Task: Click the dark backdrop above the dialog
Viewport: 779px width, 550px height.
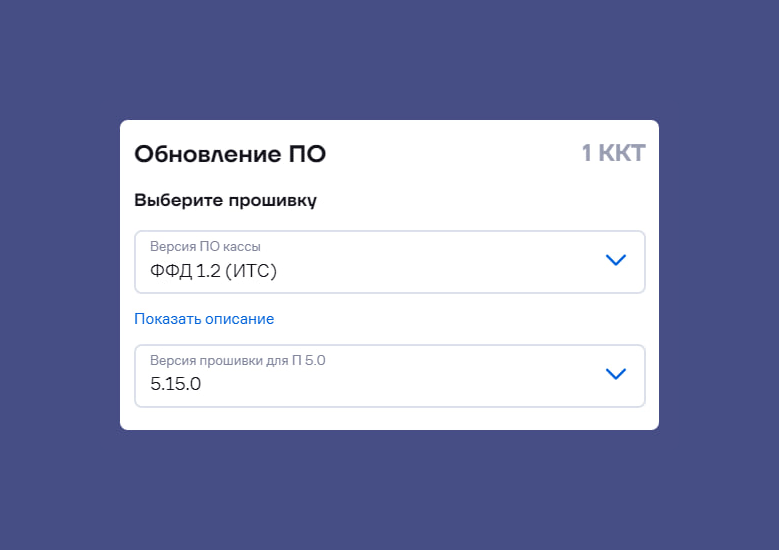Action: pyautogui.click(x=389, y=60)
